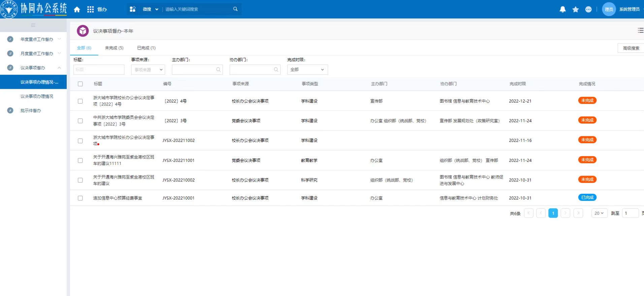Go to first page arrow
The width and height of the screenshot is (644, 296).
click(528, 213)
